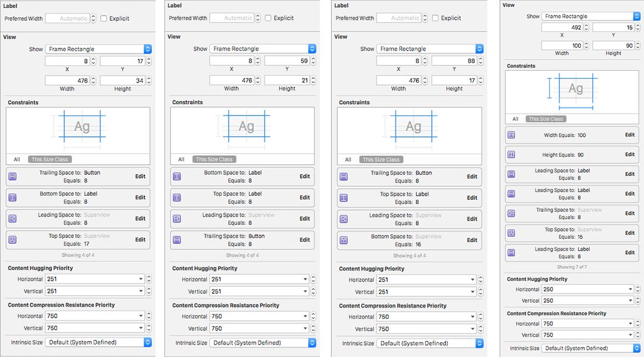644x357 pixels.
Task: Expand Hugging Horizontal 251 combo box, leftmost panel
Action: (x=141, y=279)
